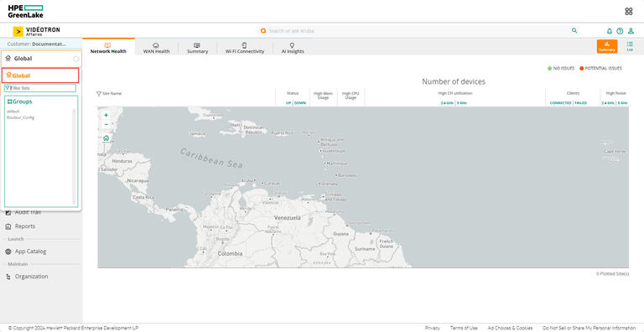Click the Groups heading
The height and width of the screenshot is (332, 644).
[19, 101]
